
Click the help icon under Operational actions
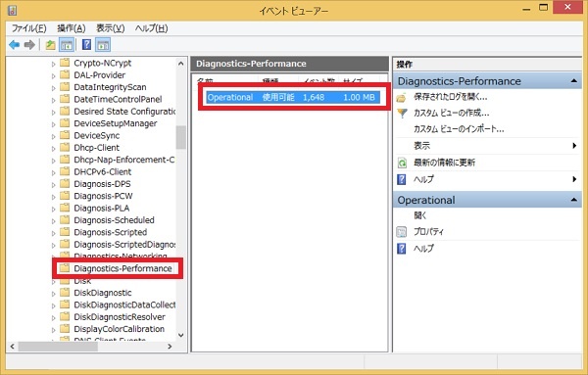[x=401, y=249]
